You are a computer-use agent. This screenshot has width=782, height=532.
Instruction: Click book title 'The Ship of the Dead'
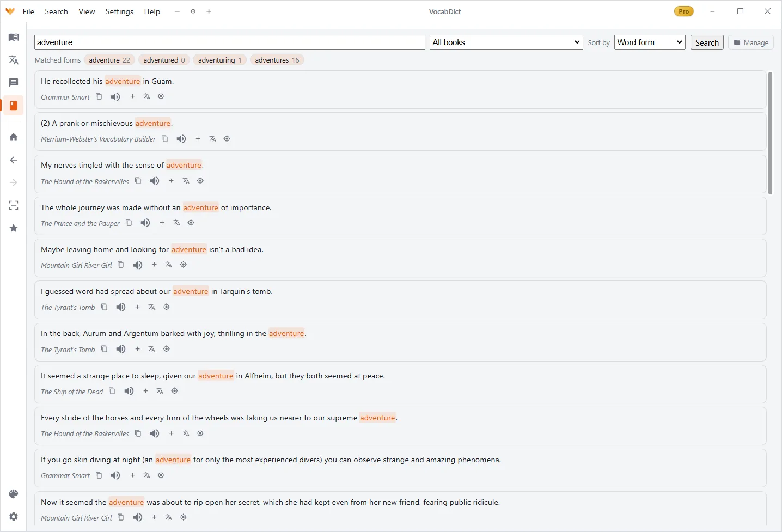(72, 392)
